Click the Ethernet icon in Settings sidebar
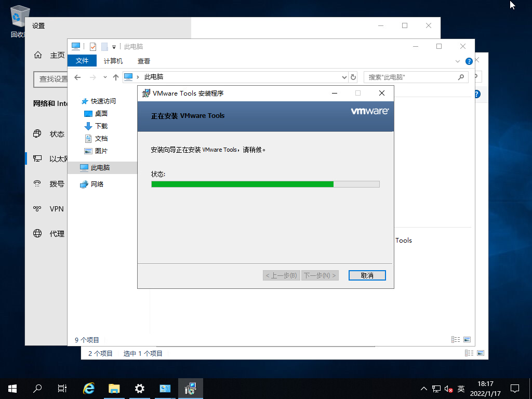 37,158
